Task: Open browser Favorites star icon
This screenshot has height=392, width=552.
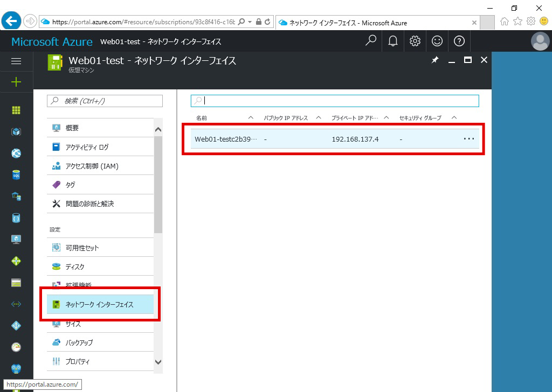Action: (517, 22)
